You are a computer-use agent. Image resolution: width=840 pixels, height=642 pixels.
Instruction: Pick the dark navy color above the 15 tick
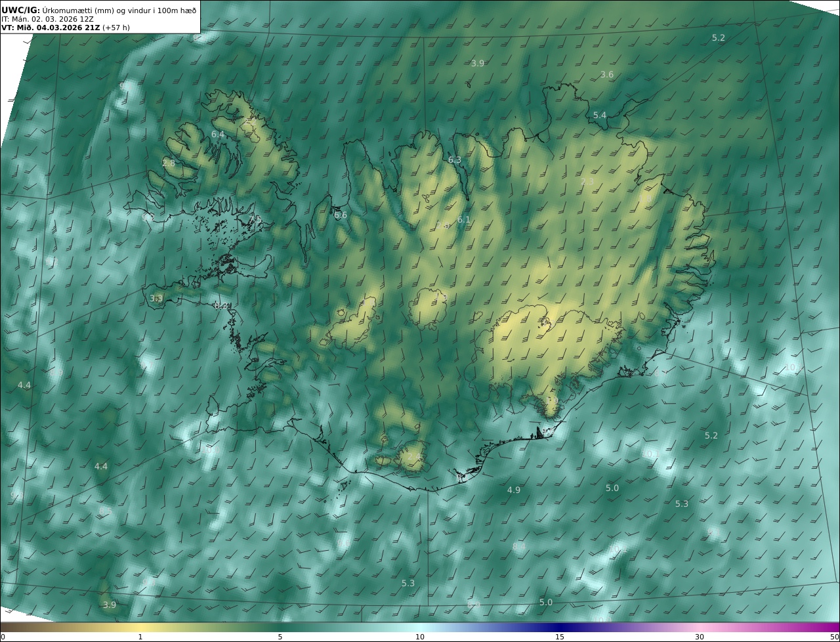pyautogui.click(x=560, y=627)
